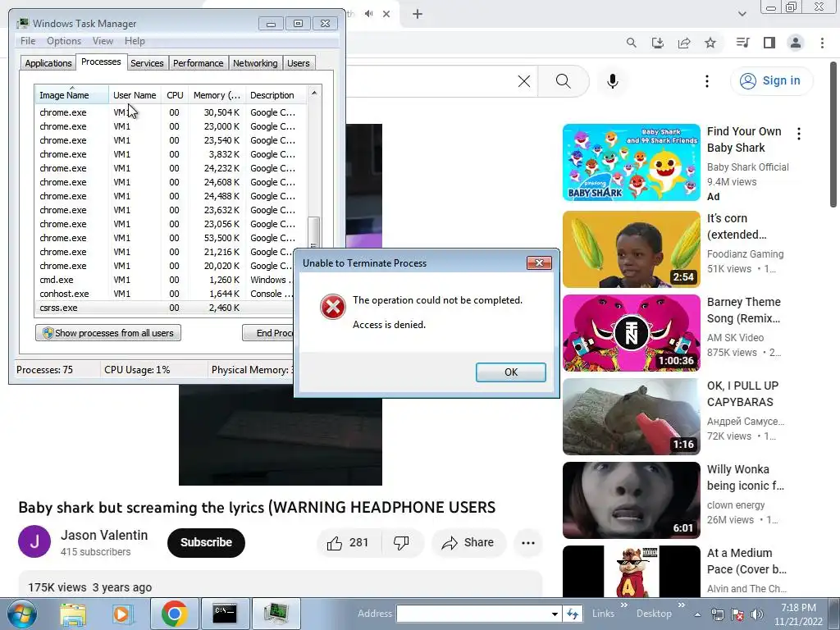Select the cmd.exe process row

click(164, 280)
